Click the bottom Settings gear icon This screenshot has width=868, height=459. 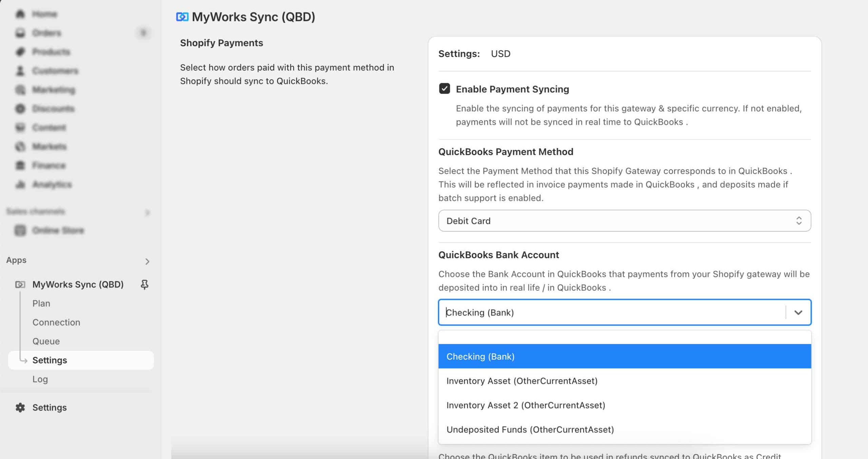pyautogui.click(x=20, y=407)
